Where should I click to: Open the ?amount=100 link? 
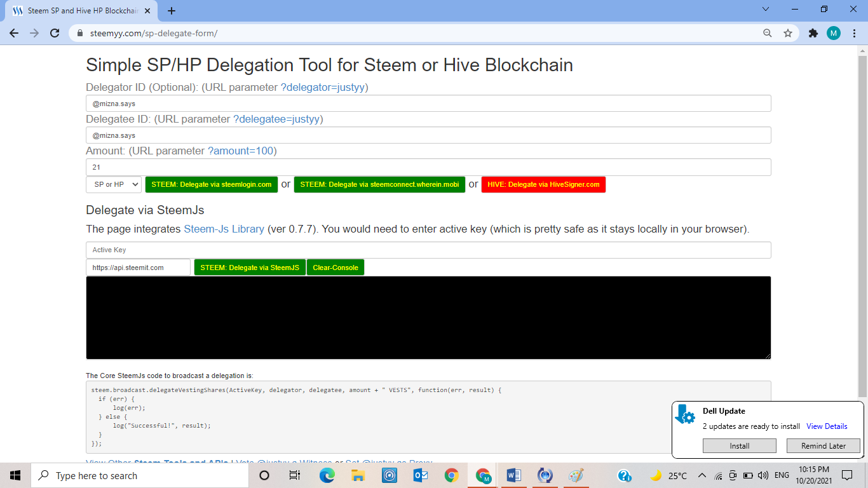point(240,151)
